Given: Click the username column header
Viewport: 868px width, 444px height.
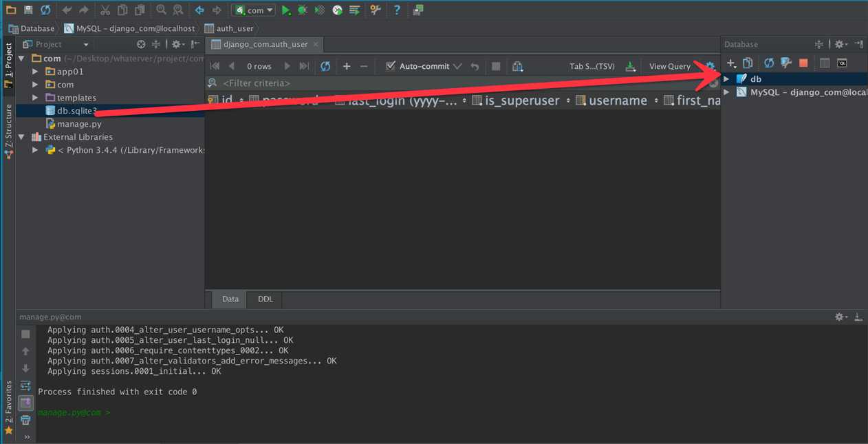Looking at the screenshot, I should [617, 101].
